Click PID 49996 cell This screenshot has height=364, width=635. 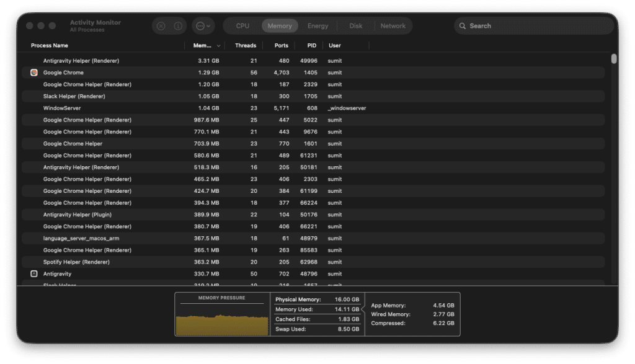click(309, 61)
